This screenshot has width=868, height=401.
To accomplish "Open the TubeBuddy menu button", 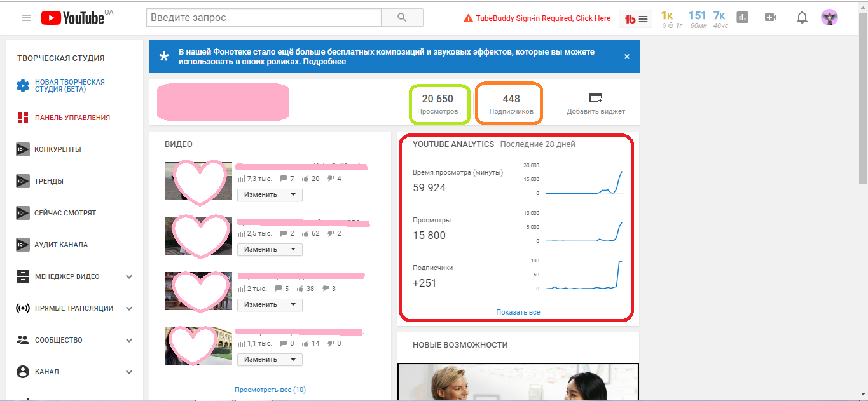I will [x=635, y=18].
